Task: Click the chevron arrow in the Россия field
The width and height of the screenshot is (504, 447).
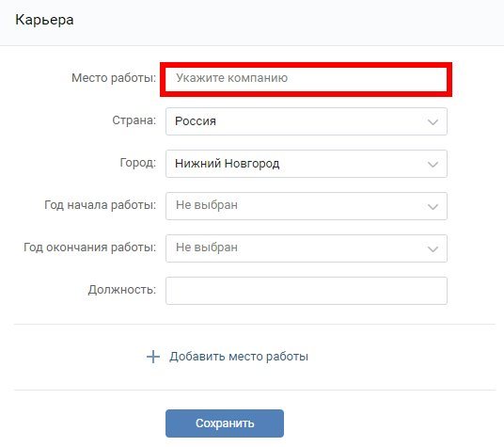Action: [x=433, y=122]
